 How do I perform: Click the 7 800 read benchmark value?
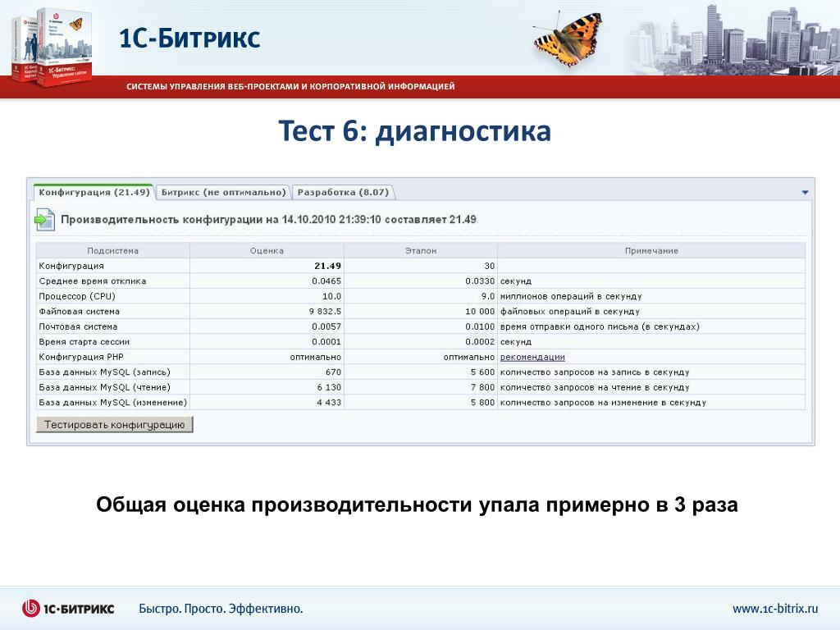tap(482, 387)
